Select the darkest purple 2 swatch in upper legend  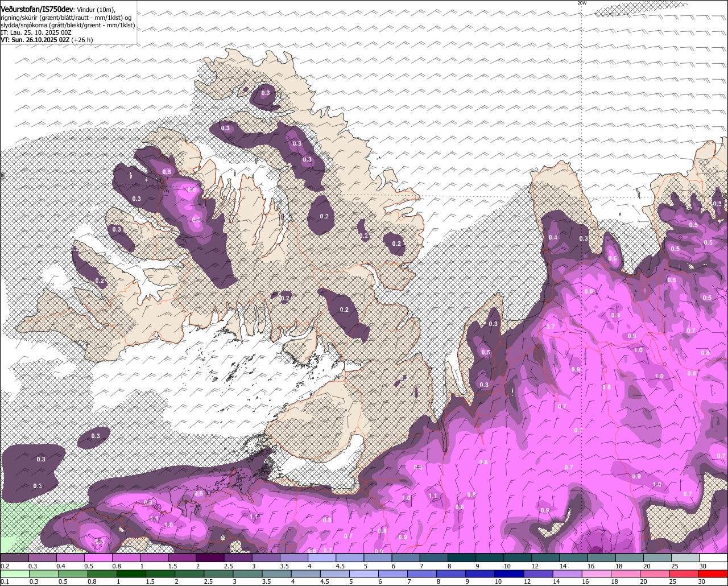pos(210,558)
